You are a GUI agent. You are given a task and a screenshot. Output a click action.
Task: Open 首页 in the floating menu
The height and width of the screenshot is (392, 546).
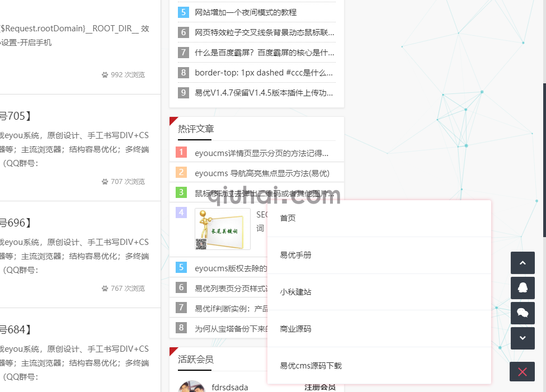tap(288, 218)
